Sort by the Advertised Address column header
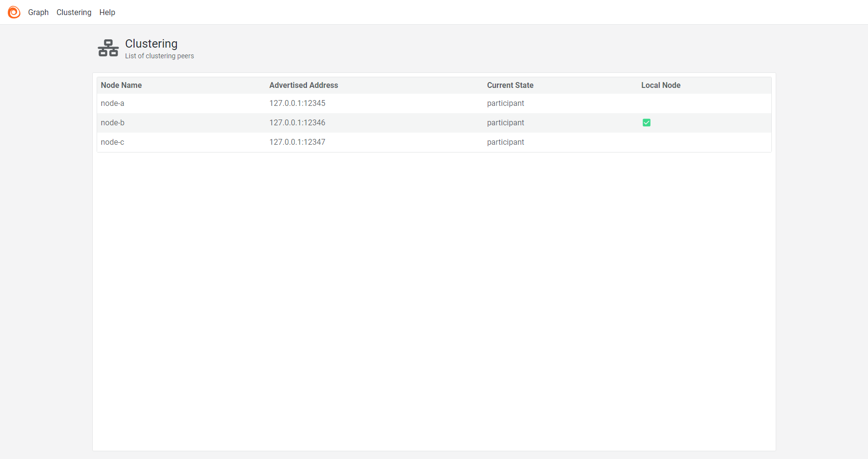Image resolution: width=868 pixels, height=459 pixels. [x=304, y=85]
